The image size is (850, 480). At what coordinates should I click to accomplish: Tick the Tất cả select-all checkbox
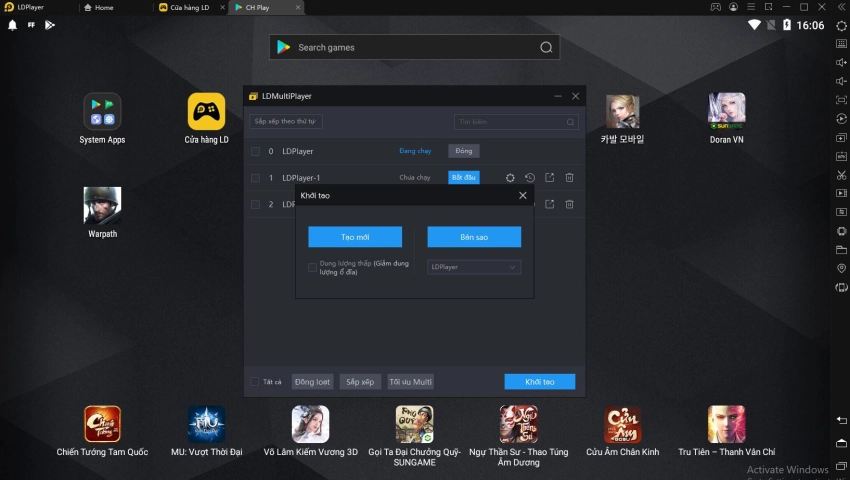click(255, 382)
